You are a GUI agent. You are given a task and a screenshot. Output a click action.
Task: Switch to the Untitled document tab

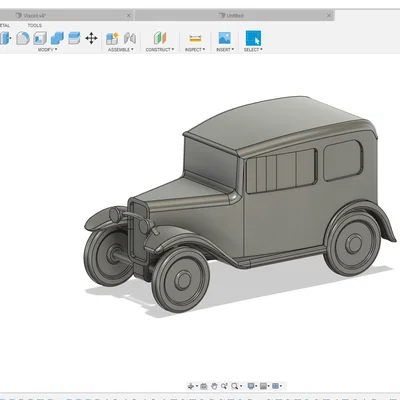[235, 16]
